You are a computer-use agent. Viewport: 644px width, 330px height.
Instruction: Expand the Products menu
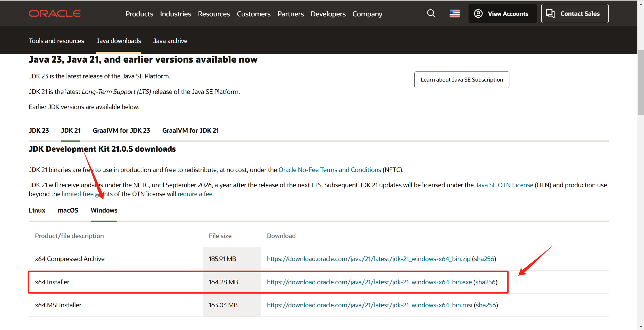pyautogui.click(x=139, y=14)
